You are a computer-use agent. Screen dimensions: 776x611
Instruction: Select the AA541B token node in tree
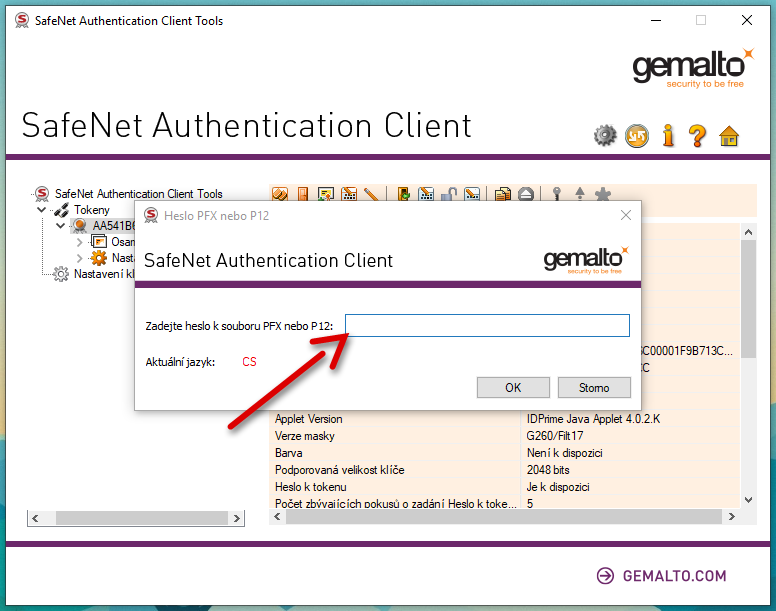[114, 226]
